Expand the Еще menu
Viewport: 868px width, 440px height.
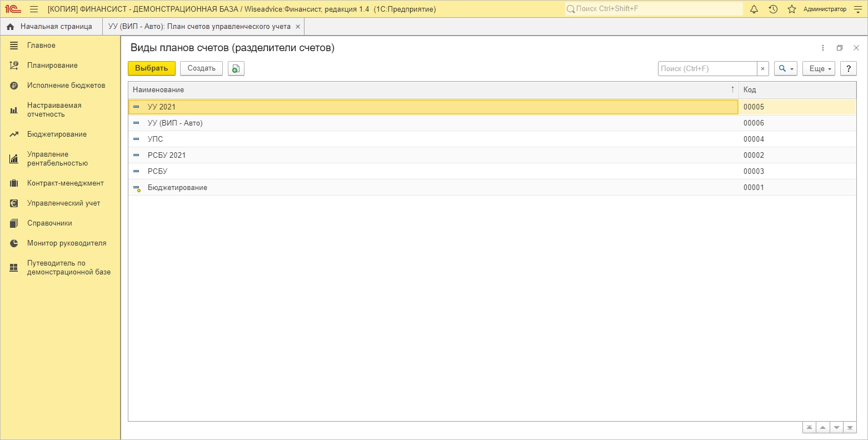[x=819, y=68]
